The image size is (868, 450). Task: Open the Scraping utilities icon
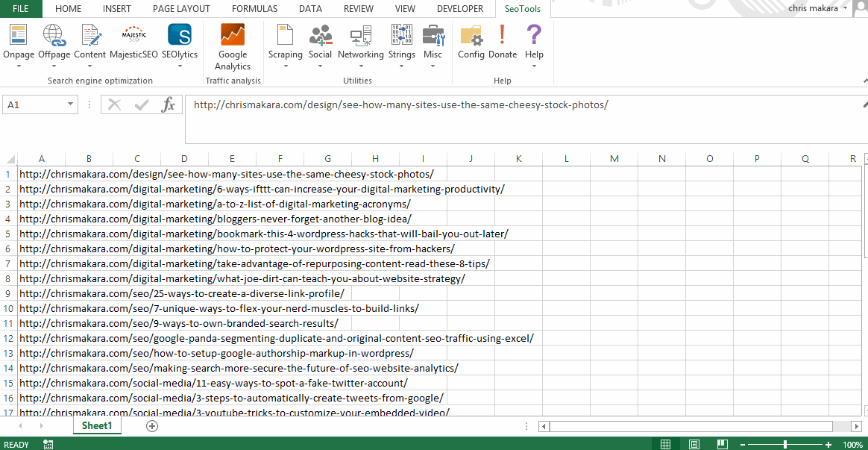(x=285, y=34)
